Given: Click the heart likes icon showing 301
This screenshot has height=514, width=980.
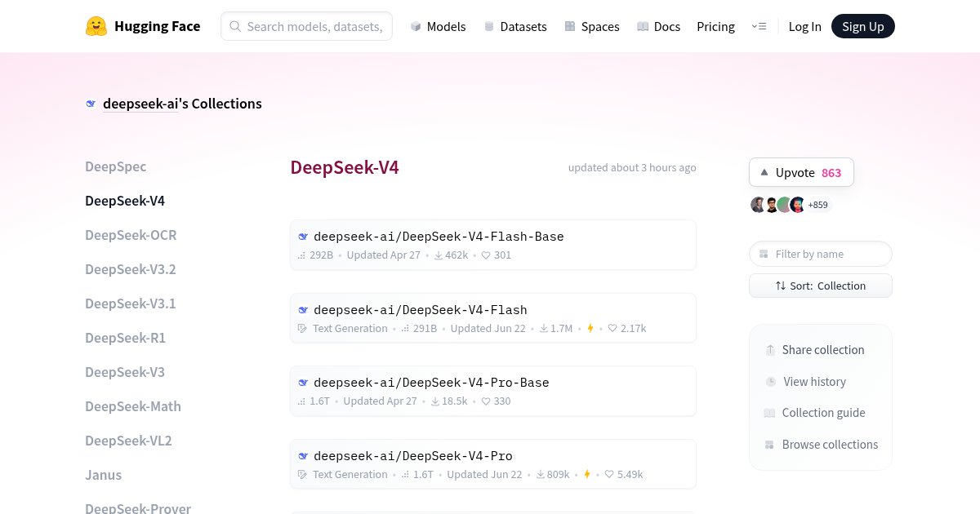Looking at the screenshot, I should (486, 255).
